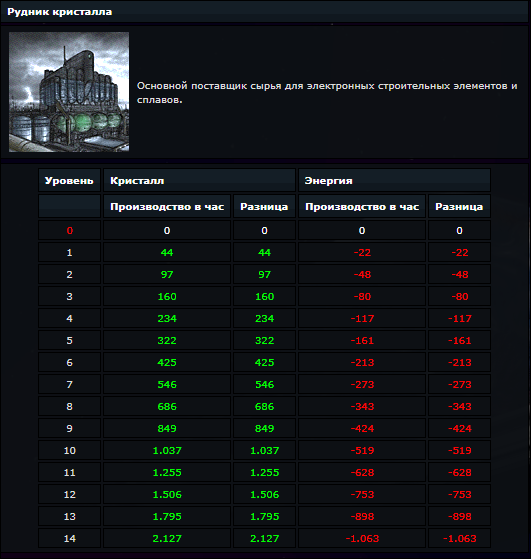
Task: Click crystal hourly production 546 for level 7
Action: tap(167, 385)
